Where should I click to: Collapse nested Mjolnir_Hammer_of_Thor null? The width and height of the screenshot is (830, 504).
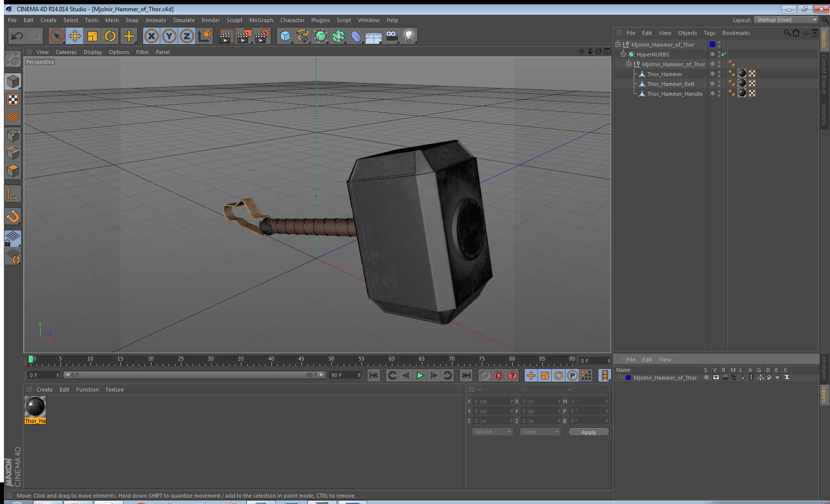coord(628,64)
